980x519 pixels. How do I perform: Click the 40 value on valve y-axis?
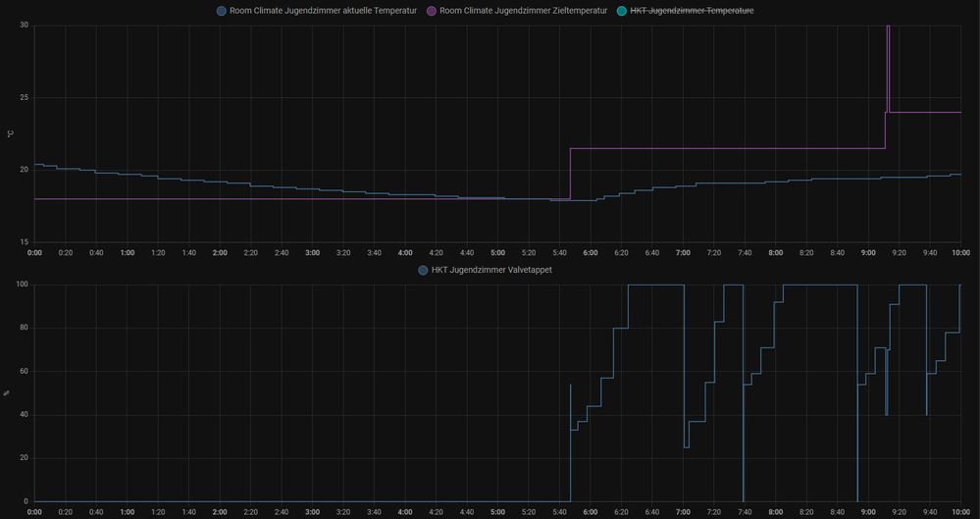24,415
